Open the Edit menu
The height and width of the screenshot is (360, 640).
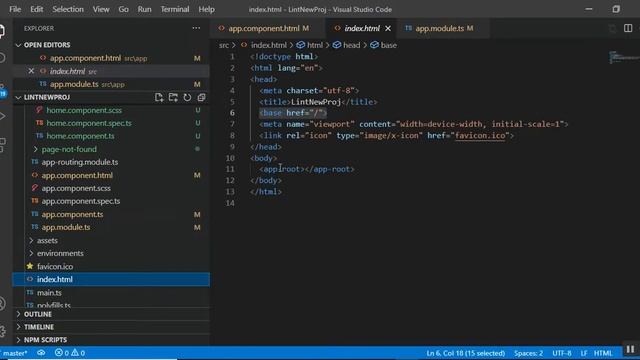point(36,9)
